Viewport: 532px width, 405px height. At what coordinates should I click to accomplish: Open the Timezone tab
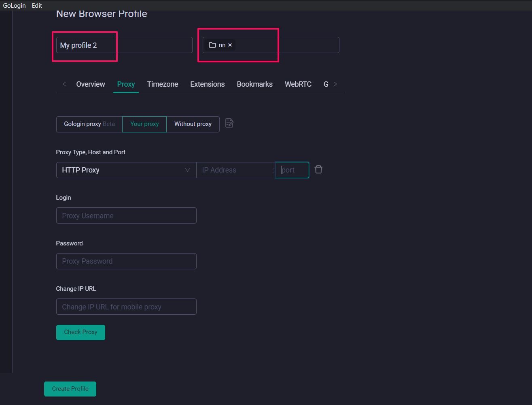click(163, 84)
